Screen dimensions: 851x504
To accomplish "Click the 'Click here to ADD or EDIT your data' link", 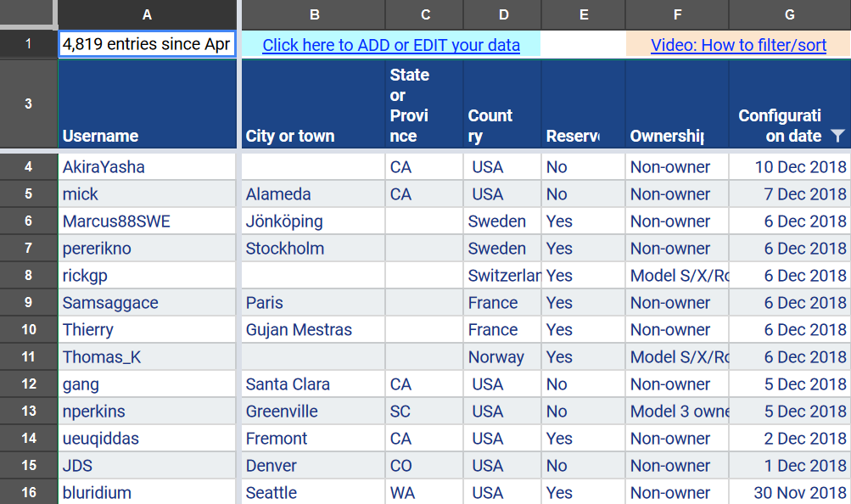I will tap(391, 45).
